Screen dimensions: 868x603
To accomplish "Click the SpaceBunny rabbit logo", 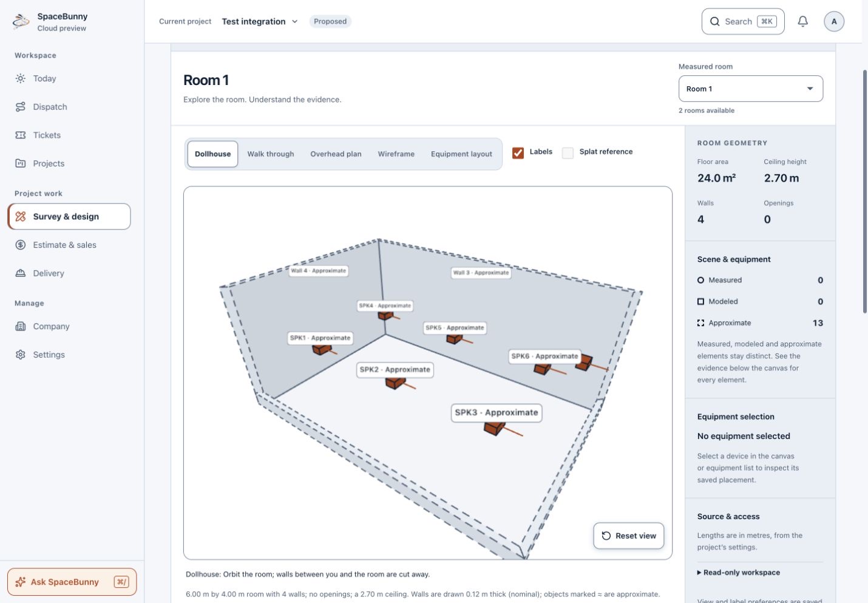I will coord(21,22).
